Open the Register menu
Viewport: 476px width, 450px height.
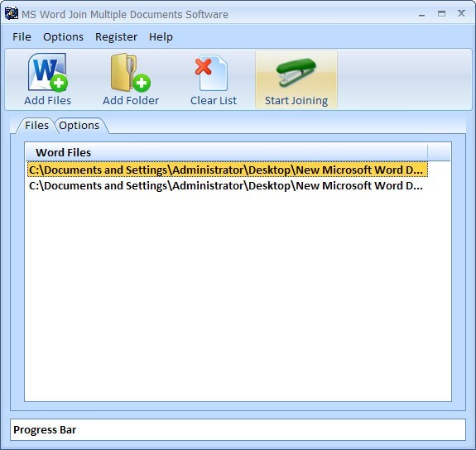(x=116, y=36)
